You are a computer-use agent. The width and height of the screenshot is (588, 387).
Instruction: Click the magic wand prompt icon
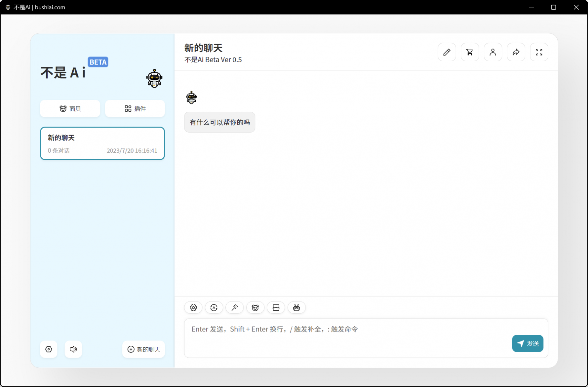click(x=235, y=308)
